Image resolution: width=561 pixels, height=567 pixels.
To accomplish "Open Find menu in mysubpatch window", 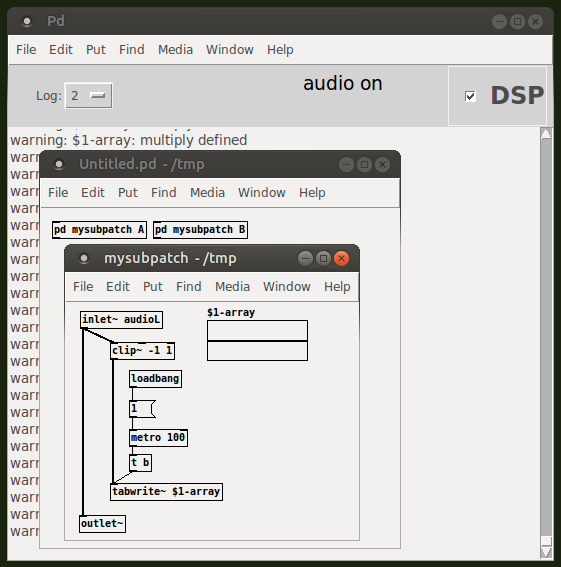I will (189, 286).
